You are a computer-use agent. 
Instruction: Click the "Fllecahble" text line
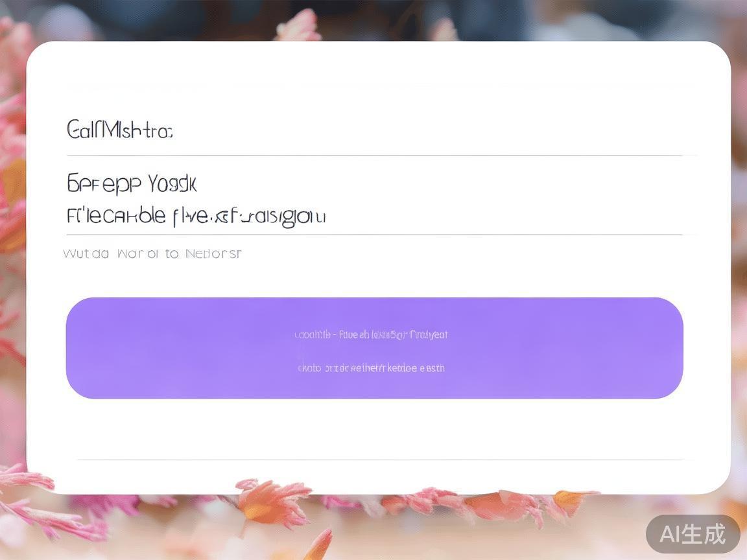tap(196, 216)
